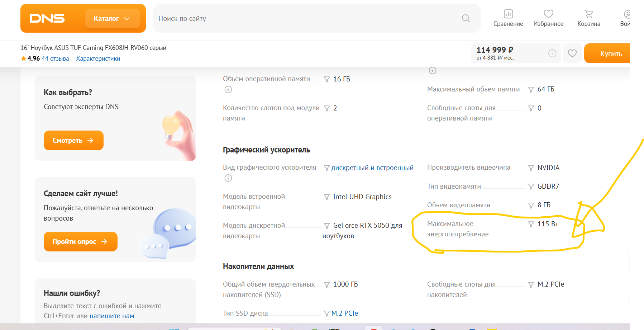This screenshot has width=644, height=330.
Task: Click filter icon for Свободные слоты для накопителей
Action: 531,284
